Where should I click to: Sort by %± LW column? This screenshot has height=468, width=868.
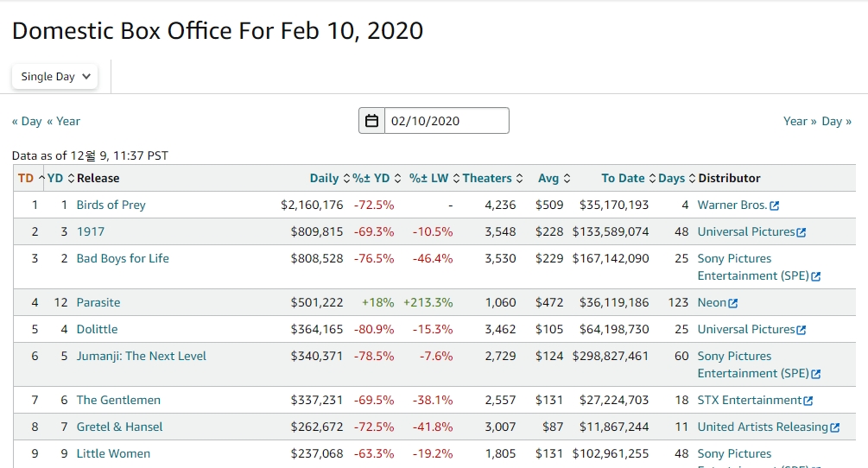click(434, 178)
